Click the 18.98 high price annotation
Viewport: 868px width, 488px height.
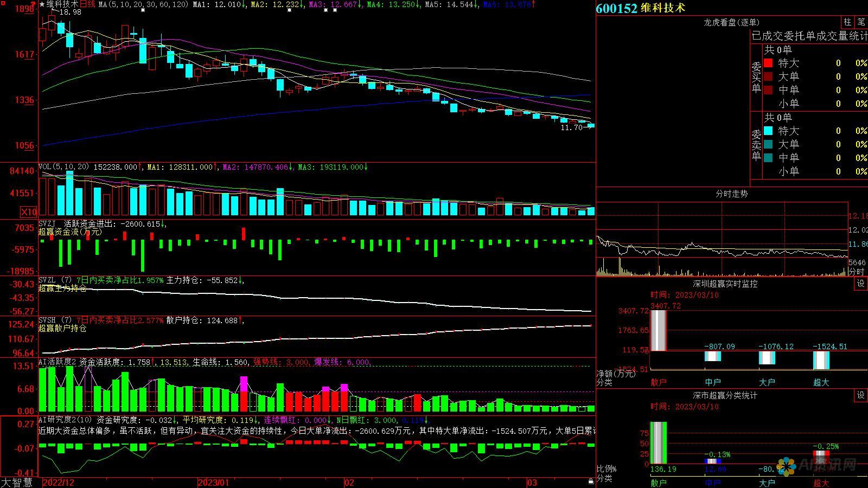click(70, 12)
